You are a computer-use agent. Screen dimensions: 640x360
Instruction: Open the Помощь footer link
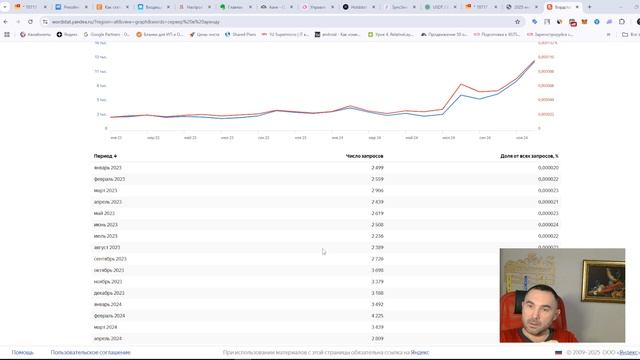pos(23,352)
